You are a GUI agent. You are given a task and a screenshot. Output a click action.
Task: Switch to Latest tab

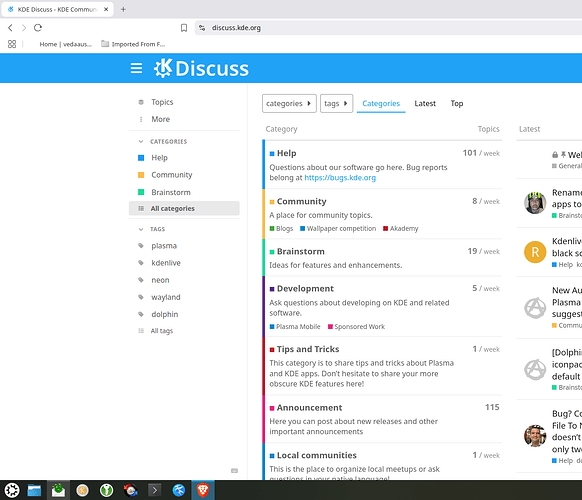425,104
